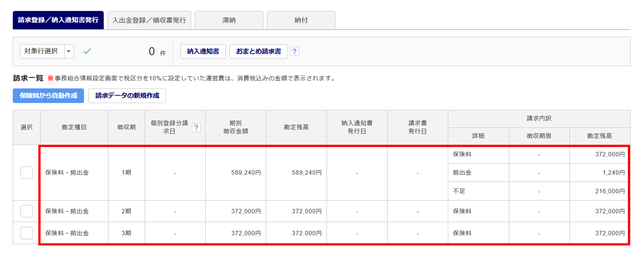This screenshot has height=259, width=644.
Task: Open the 対象行選択 dropdown
Action: (x=42, y=51)
